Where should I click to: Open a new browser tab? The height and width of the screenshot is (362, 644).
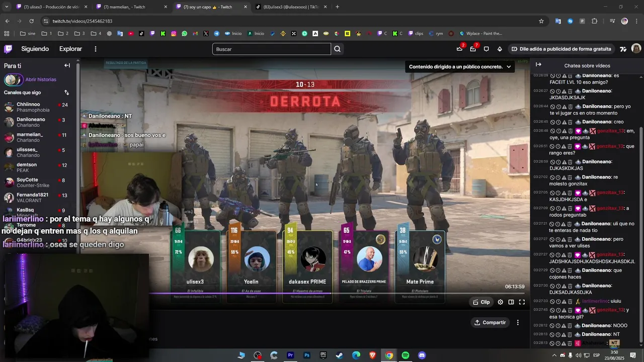337,7
